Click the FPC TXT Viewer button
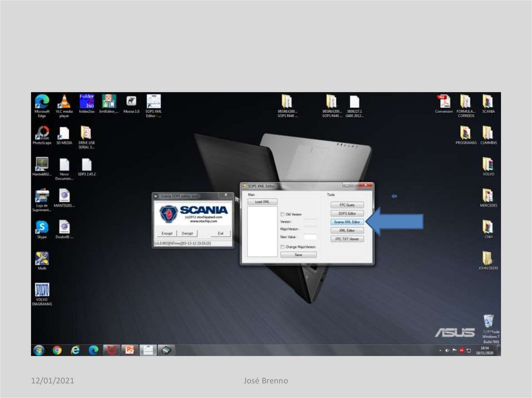This screenshot has height=398, width=532. pos(347,239)
